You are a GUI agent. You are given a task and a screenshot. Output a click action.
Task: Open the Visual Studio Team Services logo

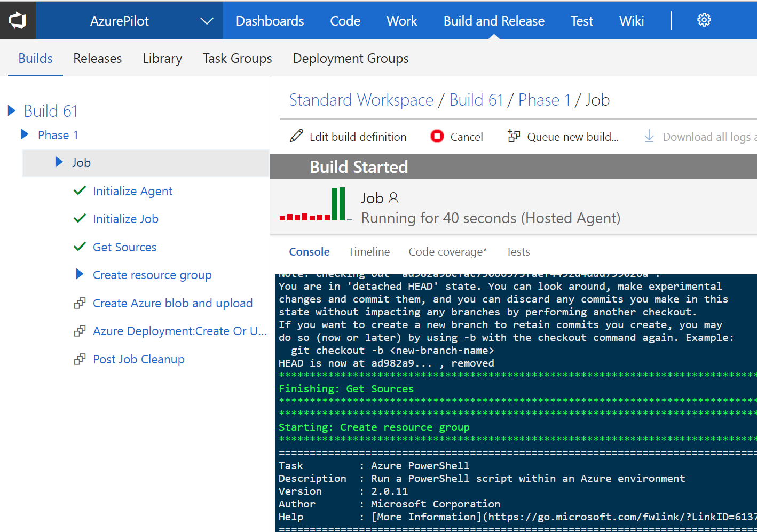point(18,20)
